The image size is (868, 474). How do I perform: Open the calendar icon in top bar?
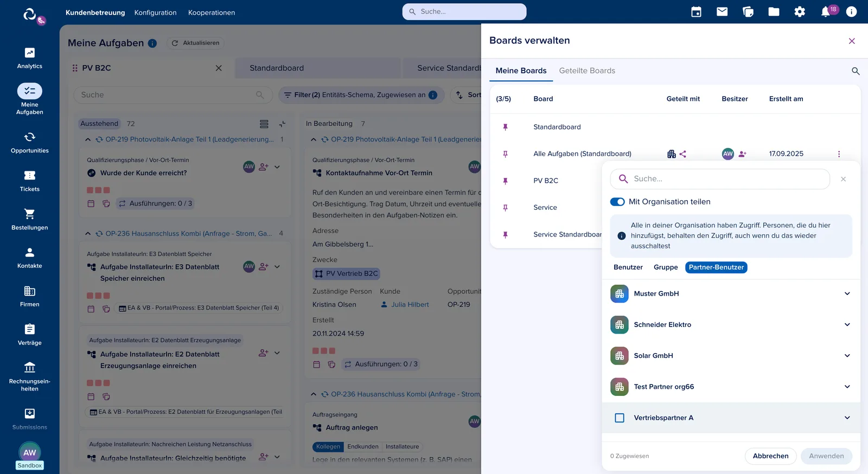(x=696, y=12)
